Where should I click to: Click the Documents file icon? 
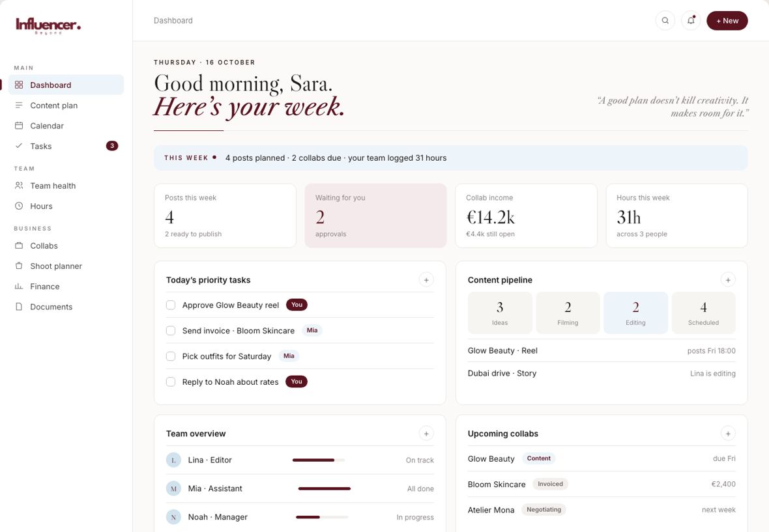tap(19, 307)
